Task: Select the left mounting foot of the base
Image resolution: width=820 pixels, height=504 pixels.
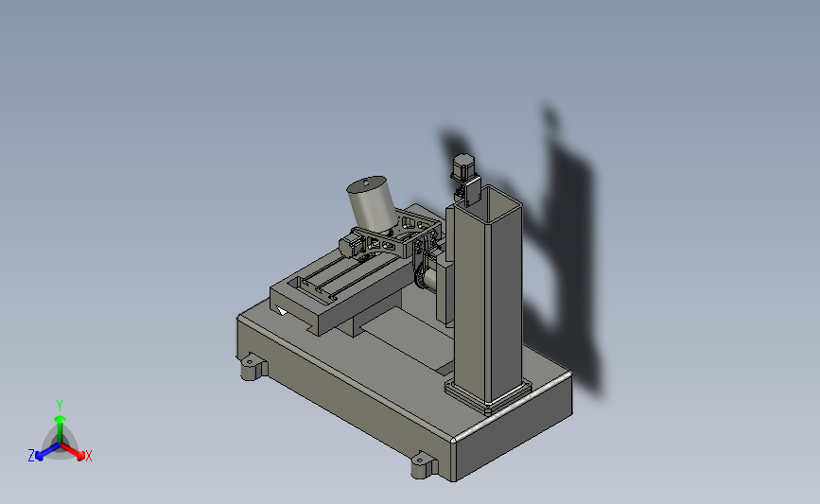Action: (253, 367)
